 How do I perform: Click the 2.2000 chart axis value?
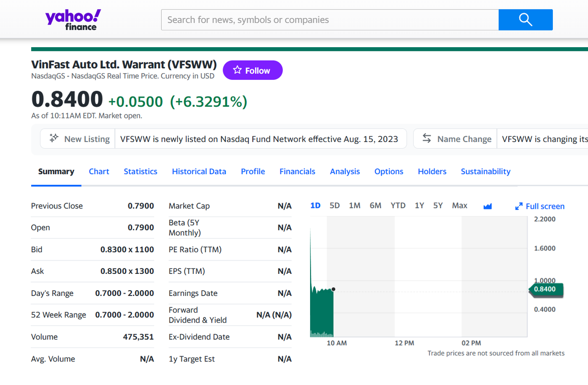545,219
